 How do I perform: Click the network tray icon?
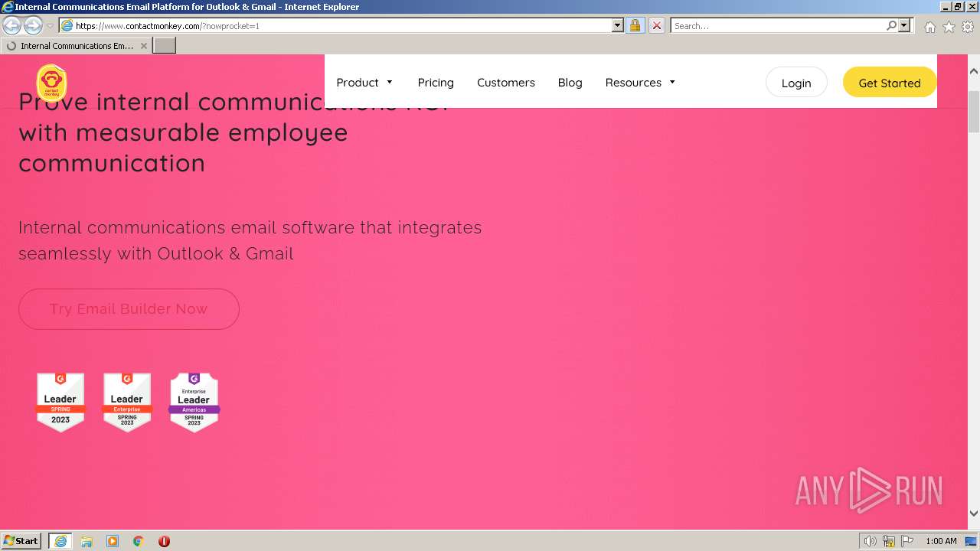click(x=889, y=541)
